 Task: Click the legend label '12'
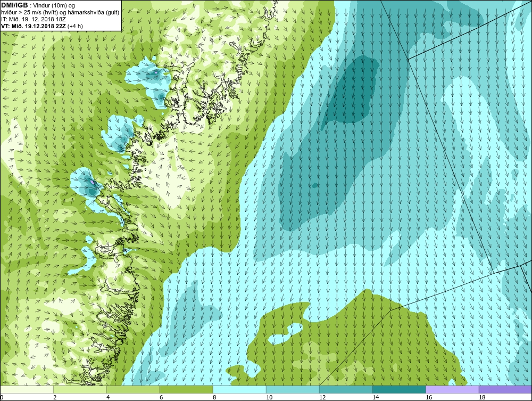322,397
